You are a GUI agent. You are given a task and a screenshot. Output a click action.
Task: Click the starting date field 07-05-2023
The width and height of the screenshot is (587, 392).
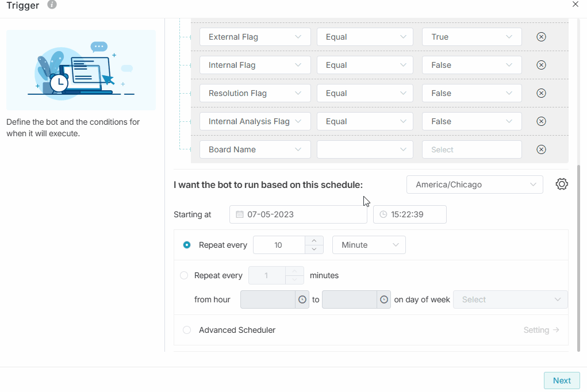point(298,214)
